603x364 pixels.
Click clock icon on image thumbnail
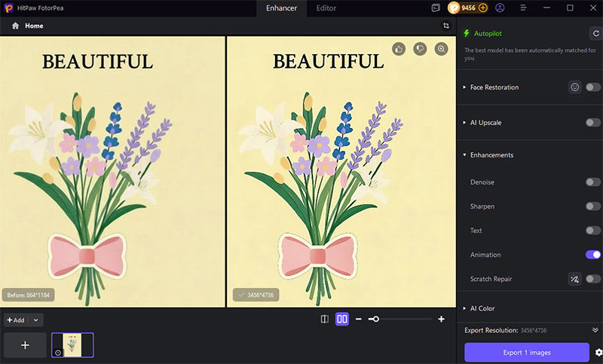58,353
